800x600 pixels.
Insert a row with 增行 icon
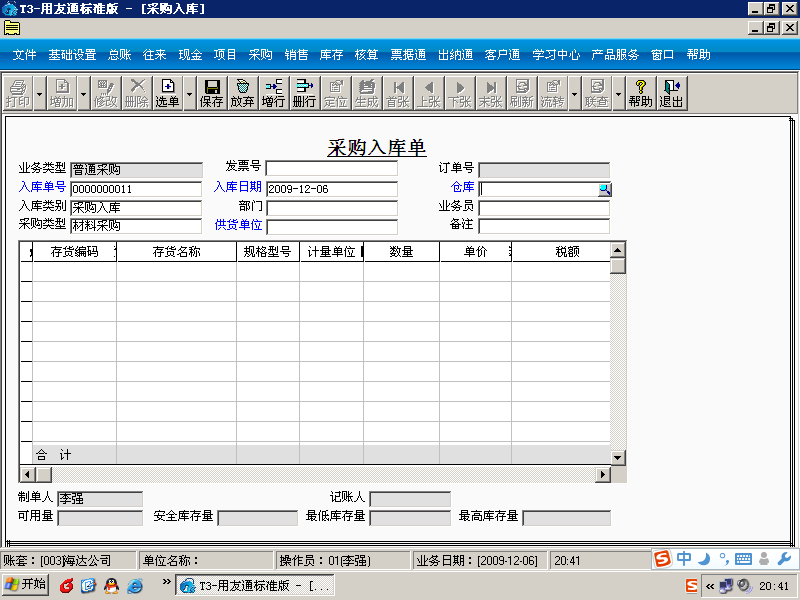point(273,93)
